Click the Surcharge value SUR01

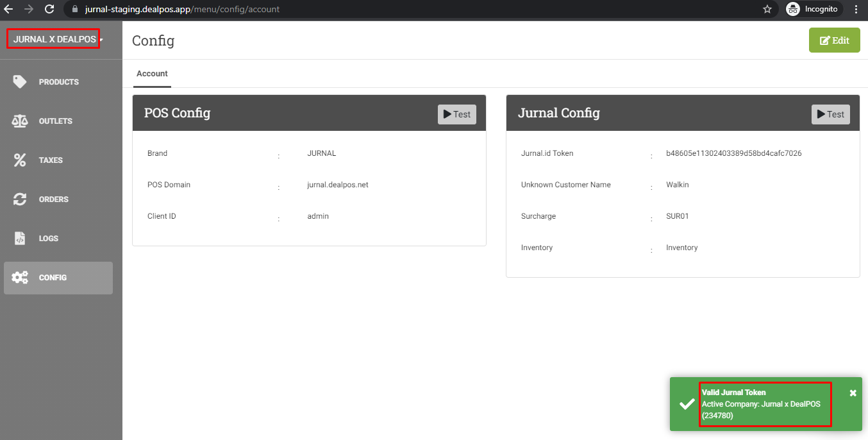point(678,216)
